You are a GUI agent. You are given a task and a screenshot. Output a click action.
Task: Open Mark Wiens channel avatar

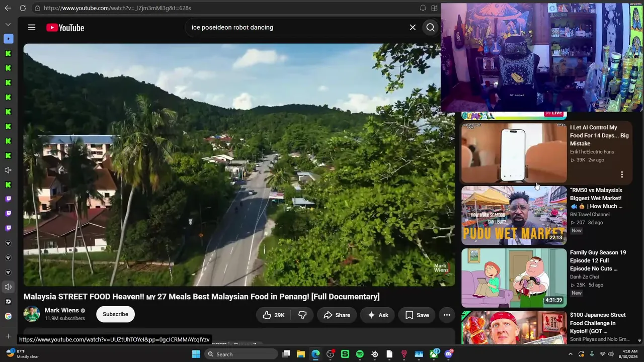pos(32,314)
